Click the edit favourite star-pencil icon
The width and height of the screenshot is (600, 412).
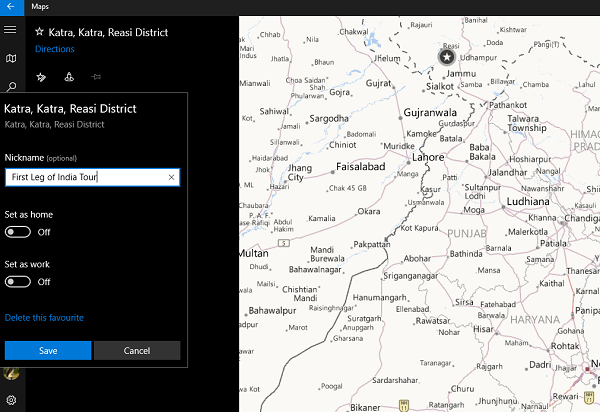41,77
